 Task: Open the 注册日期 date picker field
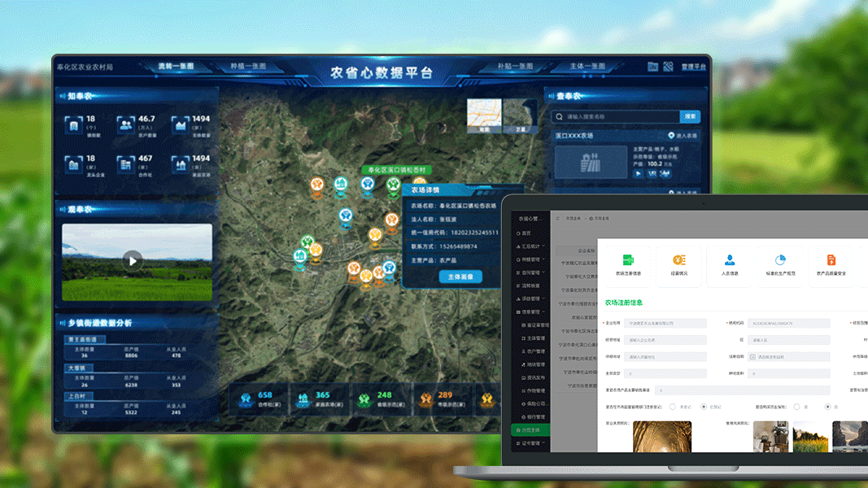pyautogui.click(x=788, y=357)
